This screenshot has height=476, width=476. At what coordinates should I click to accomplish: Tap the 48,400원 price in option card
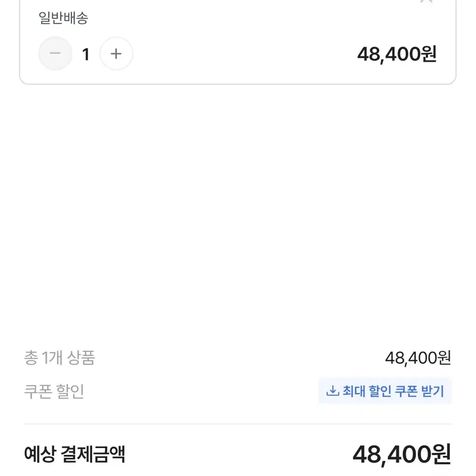(x=397, y=54)
